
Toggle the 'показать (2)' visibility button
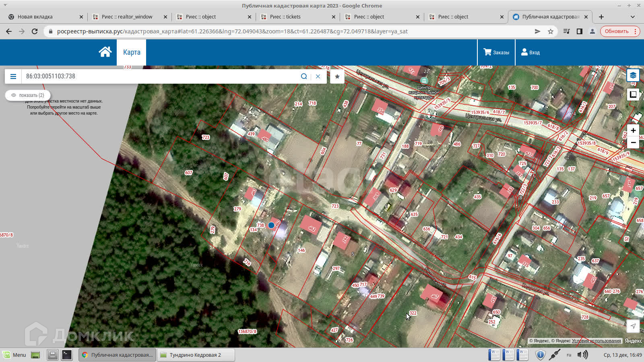click(28, 95)
